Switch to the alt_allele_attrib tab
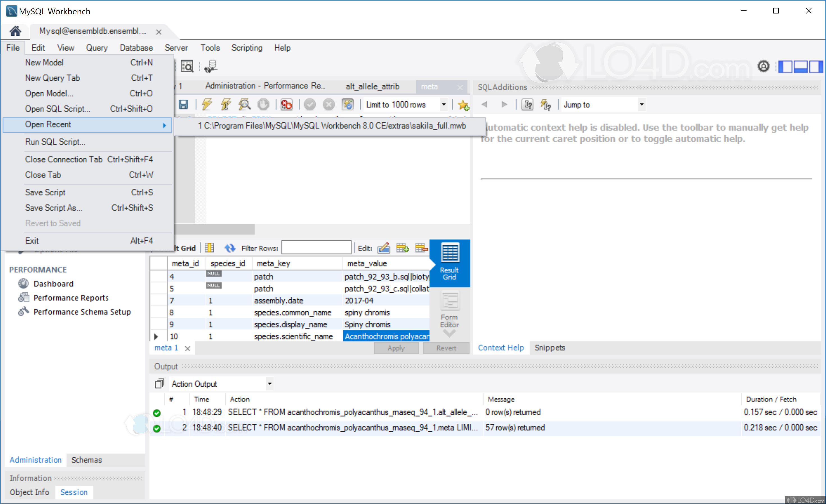 click(x=373, y=86)
